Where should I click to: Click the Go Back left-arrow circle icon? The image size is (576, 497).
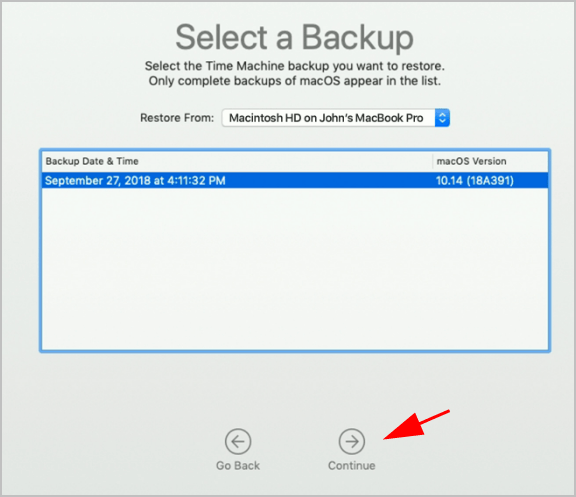238,441
